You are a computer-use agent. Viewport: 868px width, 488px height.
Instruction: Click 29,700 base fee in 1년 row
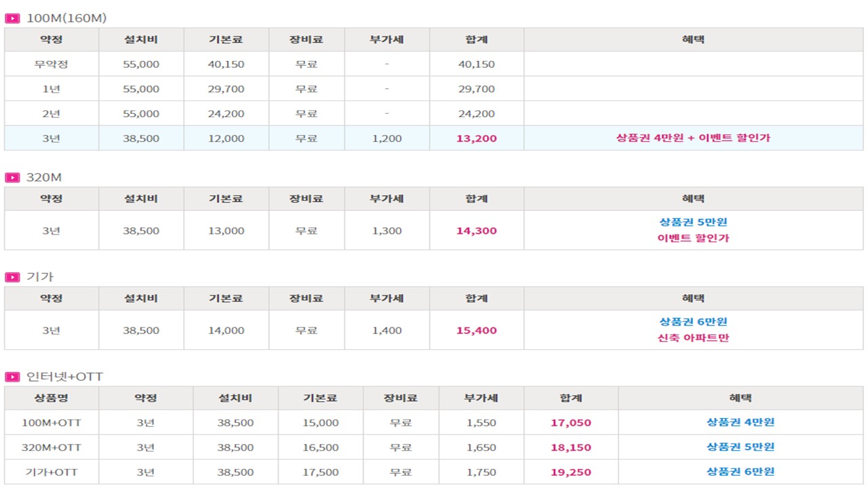point(226,89)
